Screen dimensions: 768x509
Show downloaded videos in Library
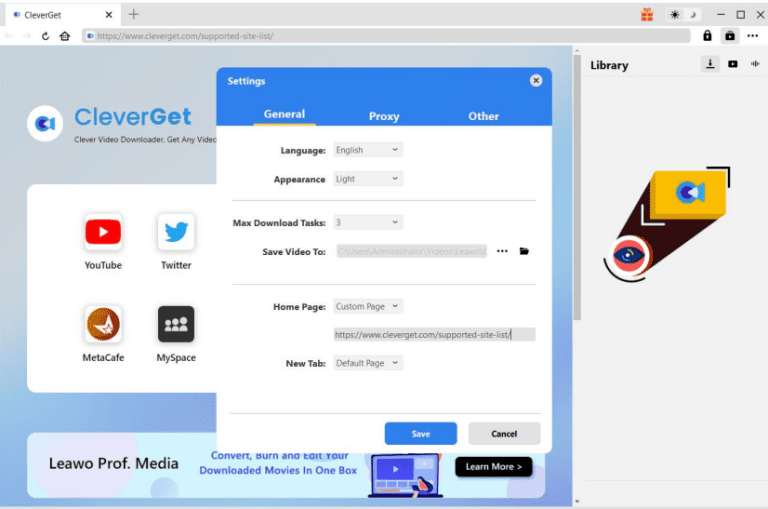pos(733,64)
